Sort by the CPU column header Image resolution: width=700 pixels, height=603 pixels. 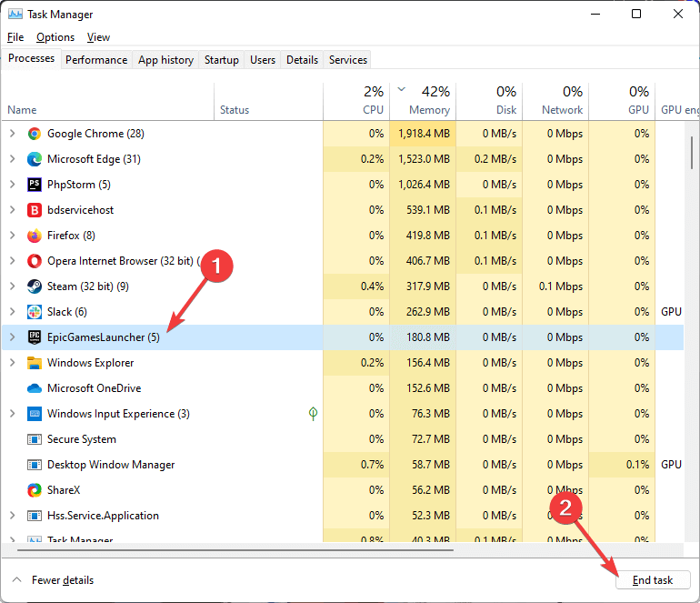[356, 102]
